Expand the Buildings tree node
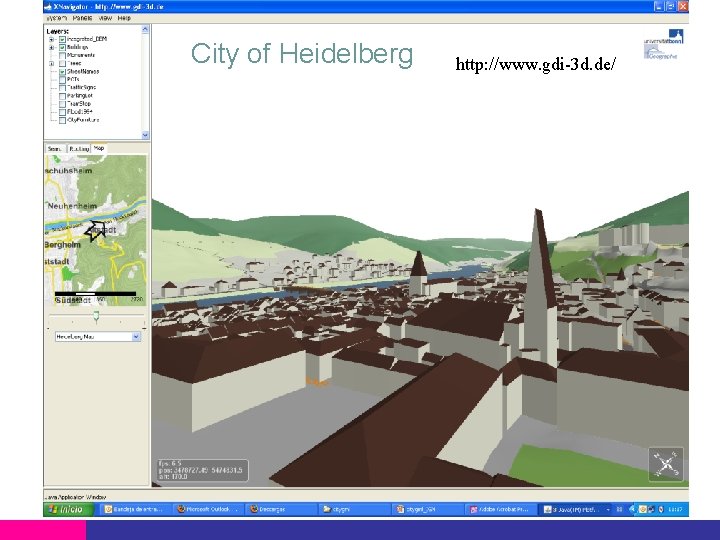Viewport: 720px width, 540px height. 51,48
